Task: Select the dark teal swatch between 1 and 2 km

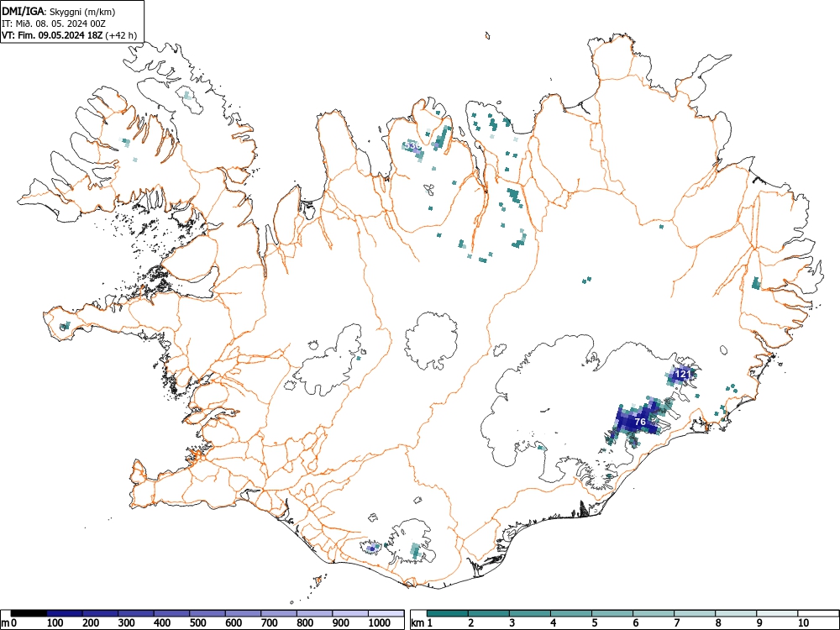Action: [x=448, y=613]
